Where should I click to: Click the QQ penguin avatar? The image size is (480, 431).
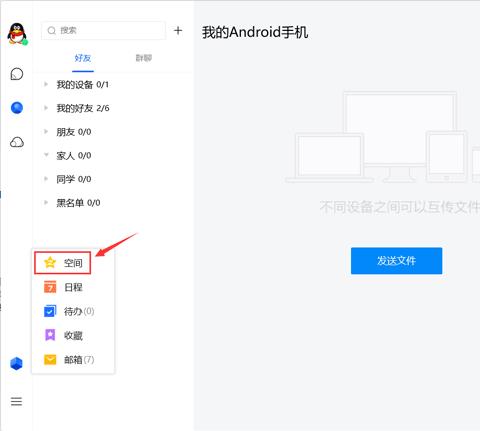[x=17, y=34]
